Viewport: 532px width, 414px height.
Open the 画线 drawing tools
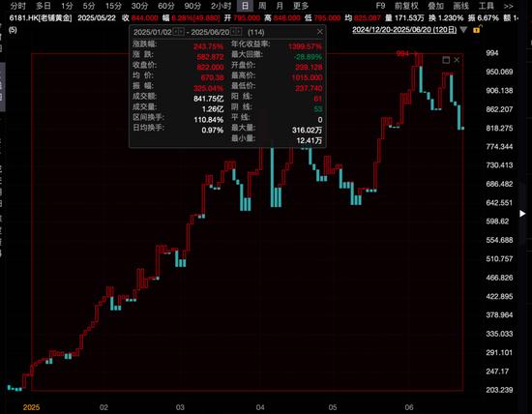pyautogui.click(x=460, y=6)
